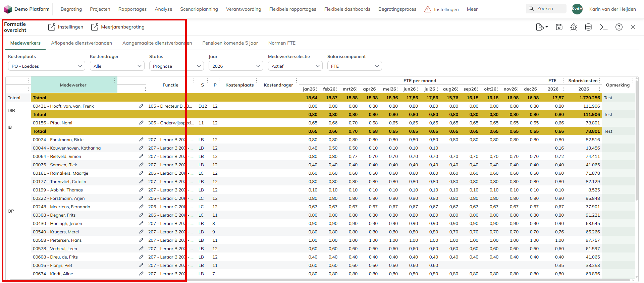Screen dimensions: 644x283
Task: Edit employee 00161 Ramakers, Maartje
Action: 141,173
